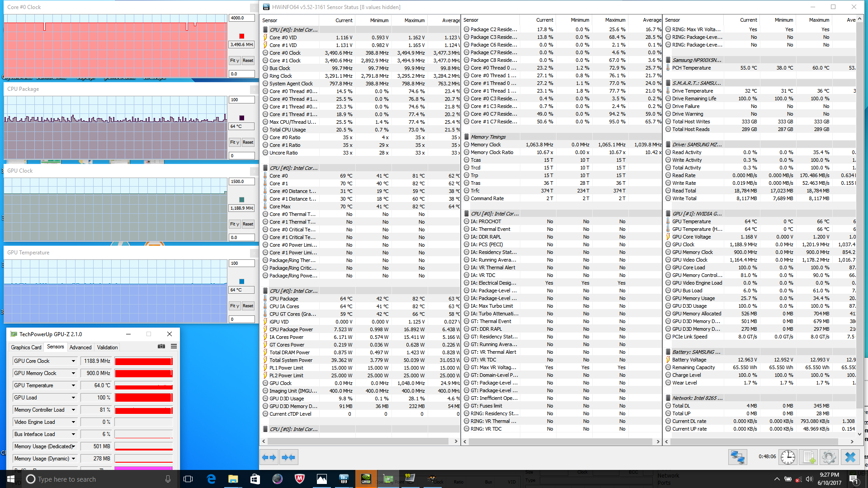
Task: Select the Memory Clock sensor row
Action: pyautogui.click(x=562, y=145)
